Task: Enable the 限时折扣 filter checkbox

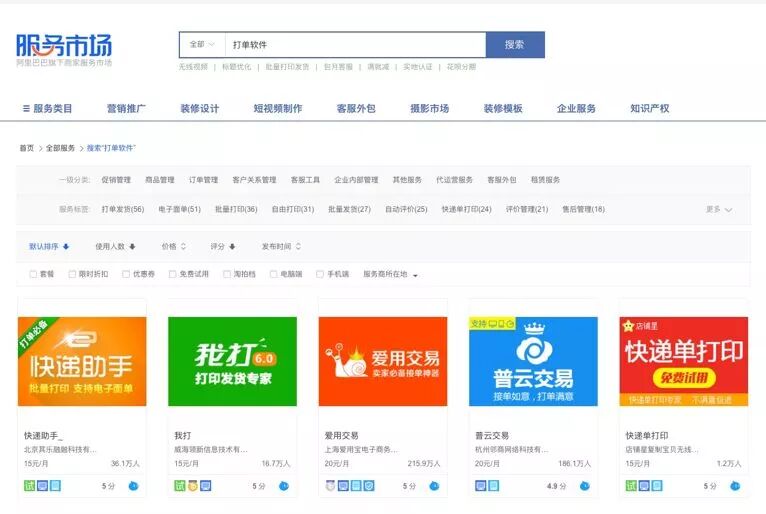Action: 72,274
